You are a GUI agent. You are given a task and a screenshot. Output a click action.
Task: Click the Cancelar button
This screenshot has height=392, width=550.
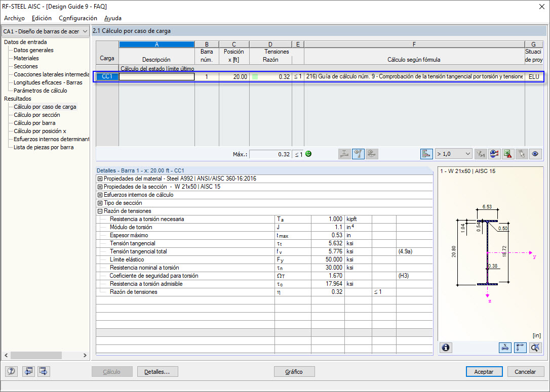click(x=525, y=372)
